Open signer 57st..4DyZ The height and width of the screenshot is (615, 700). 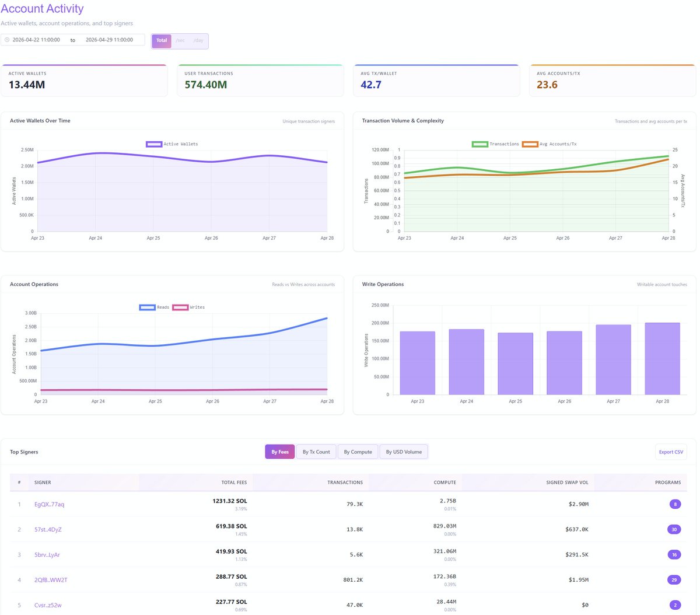coord(48,530)
